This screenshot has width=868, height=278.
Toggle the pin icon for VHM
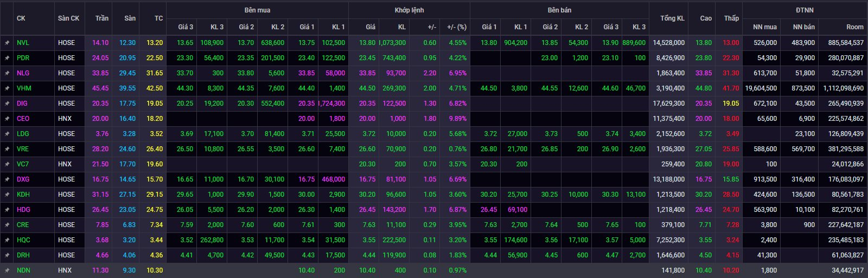click(7, 88)
